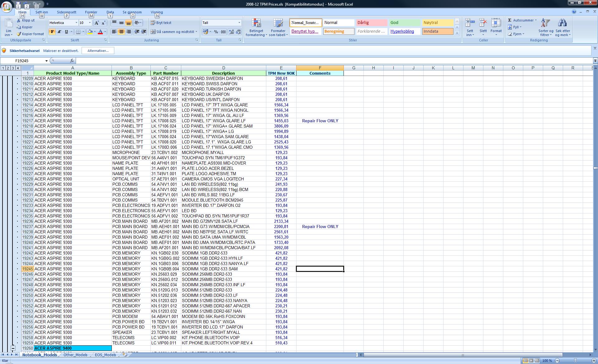Apply percent style format

pos(216,32)
